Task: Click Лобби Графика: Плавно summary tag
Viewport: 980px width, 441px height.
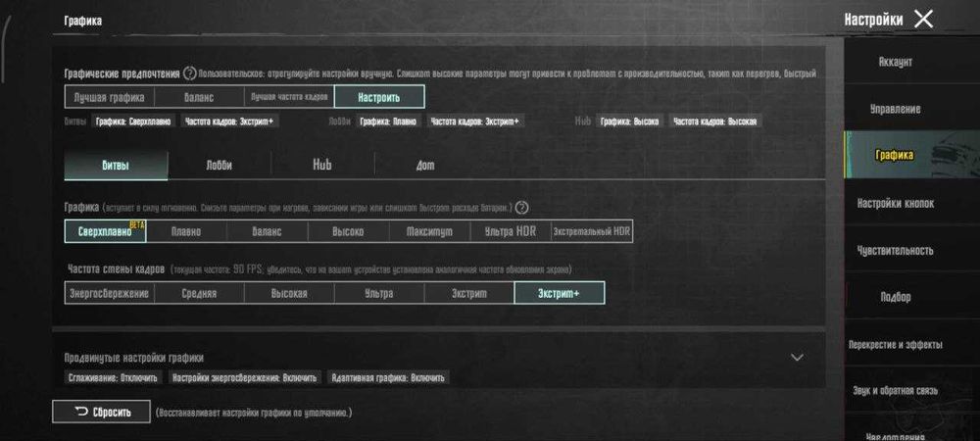Action: (x=388, y=122)
